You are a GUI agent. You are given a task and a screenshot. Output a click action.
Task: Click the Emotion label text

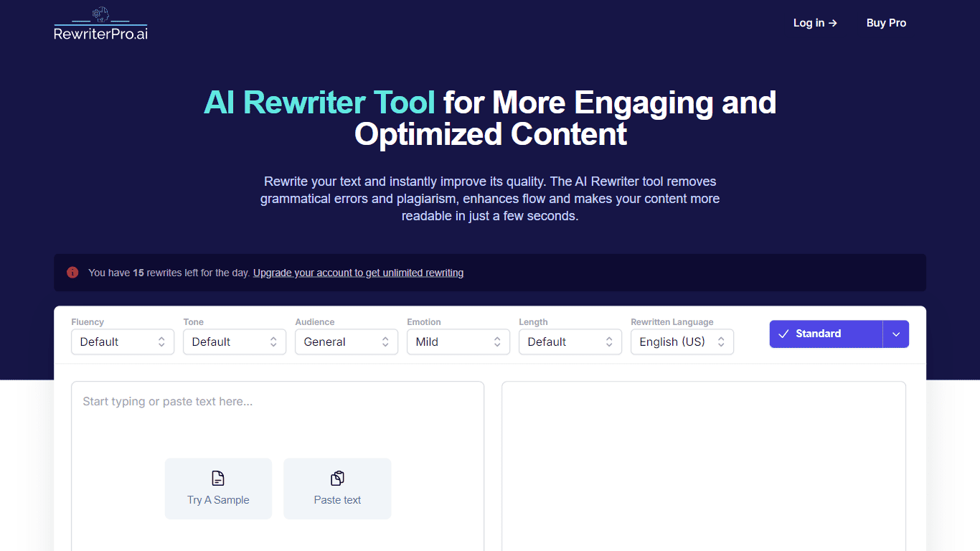point(424,322)
